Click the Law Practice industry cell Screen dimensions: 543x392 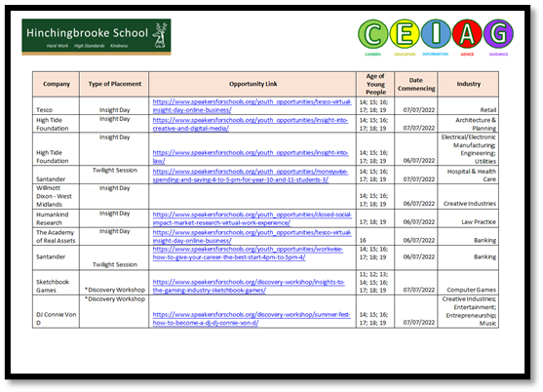(x=468, y=218)
